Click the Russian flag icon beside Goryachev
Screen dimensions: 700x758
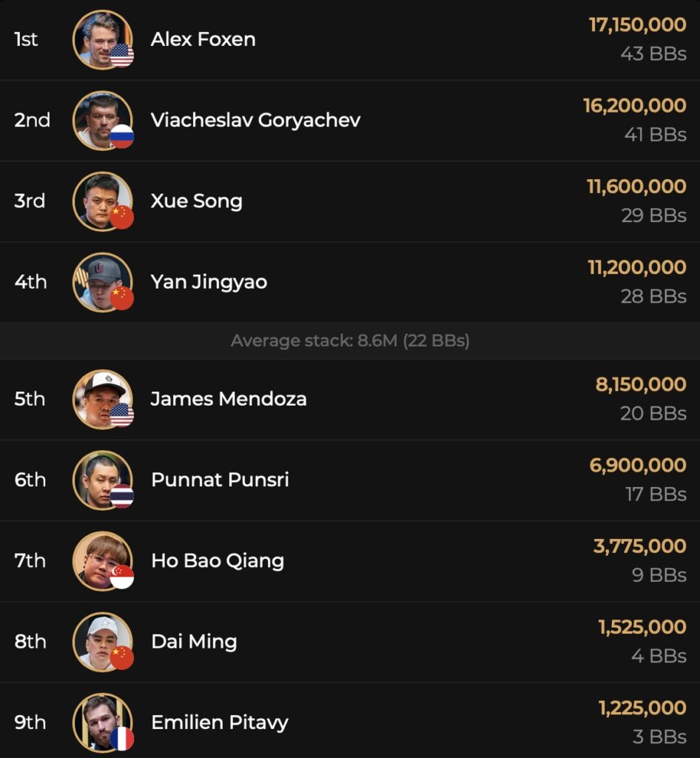click(x=121, y=136)
